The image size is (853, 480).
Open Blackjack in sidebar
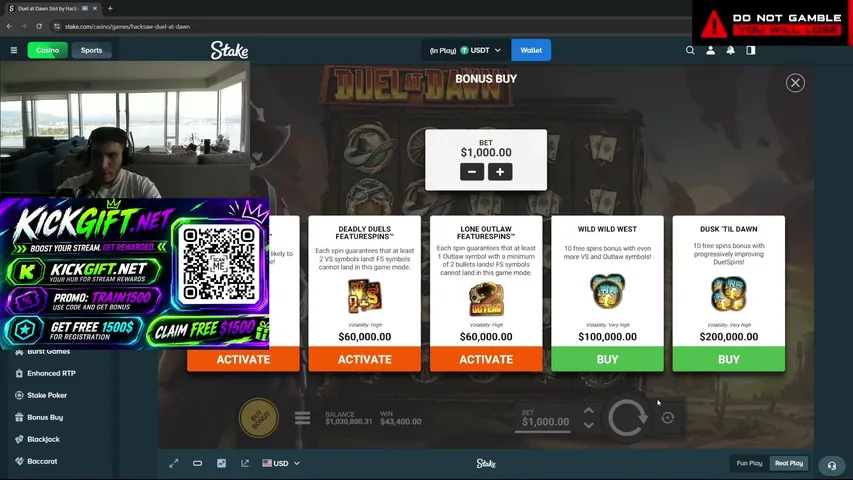tap(43, 439)
